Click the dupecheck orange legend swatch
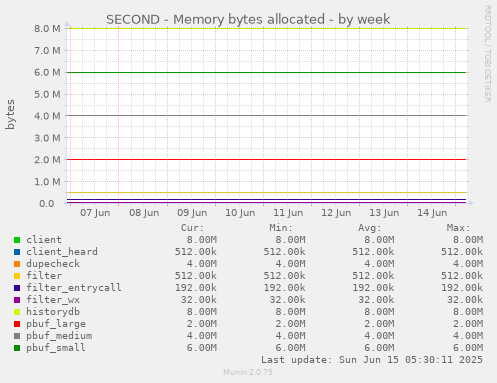The width and height of the screenshot is (497, 383). [x=17, y=264]
